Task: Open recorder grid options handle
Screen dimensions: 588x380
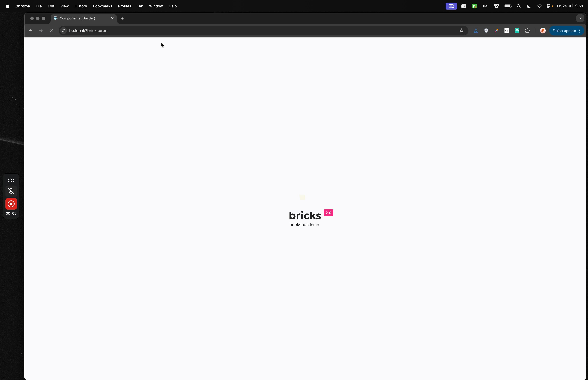Action: [x=11, y=180]
